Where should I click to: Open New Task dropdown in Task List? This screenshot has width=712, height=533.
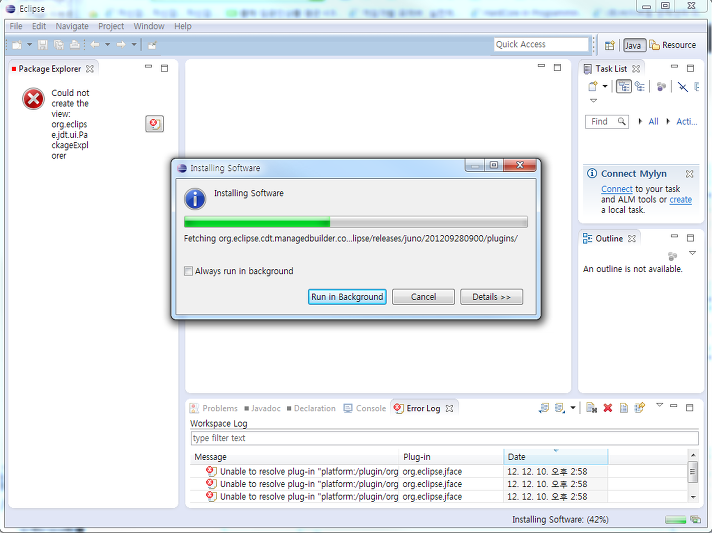pyautogui.click(x=605, y=86)
